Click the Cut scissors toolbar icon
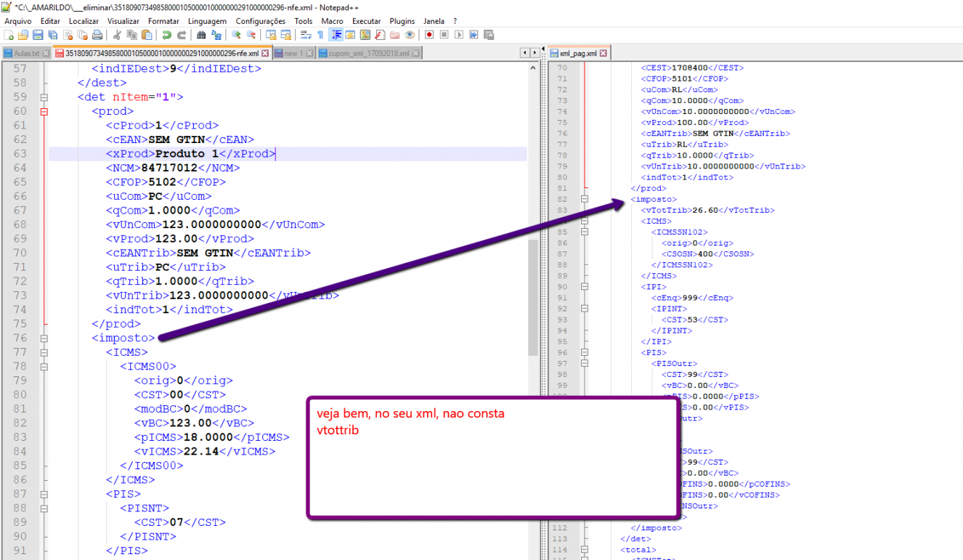The height and width of the screenshot is (560, 963). 117,35
